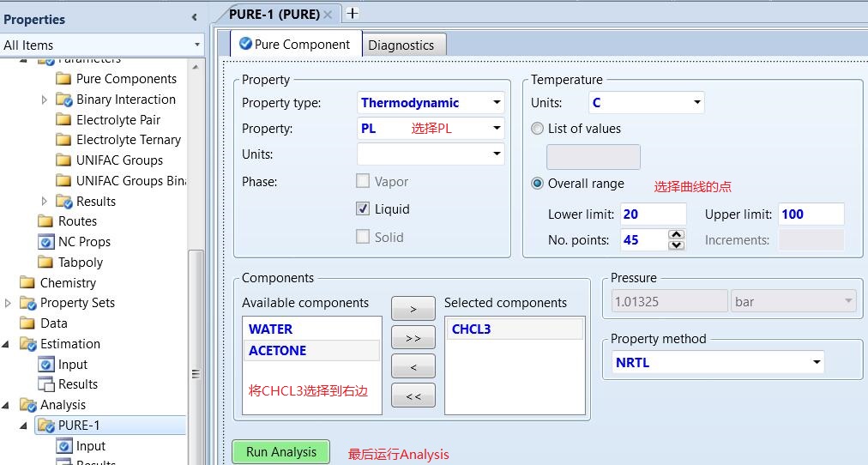Click the Property Sets folder icon
Viewport: 868px width, 465px height.
pyautogui.click(x=27, y=303)
